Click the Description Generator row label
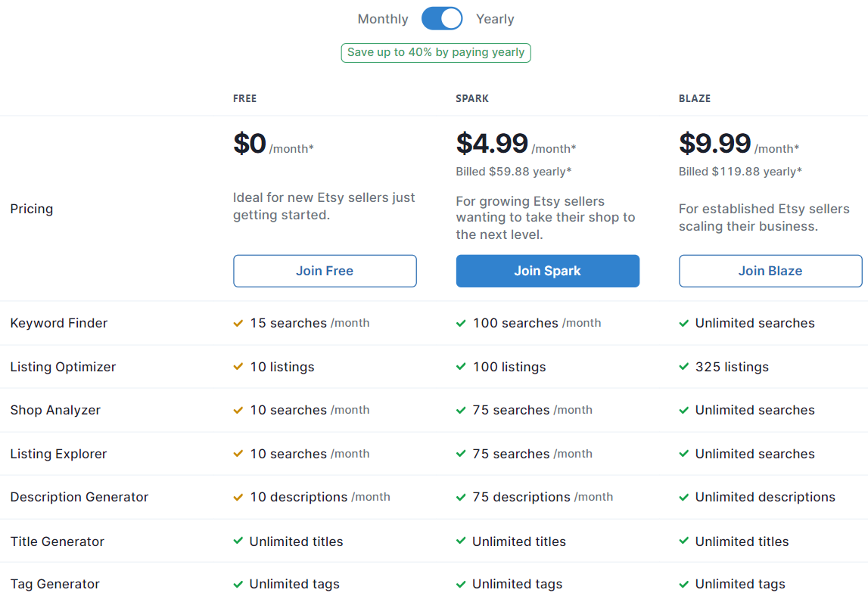This screenshot has height=599, width=868. [x=79, y=497]
